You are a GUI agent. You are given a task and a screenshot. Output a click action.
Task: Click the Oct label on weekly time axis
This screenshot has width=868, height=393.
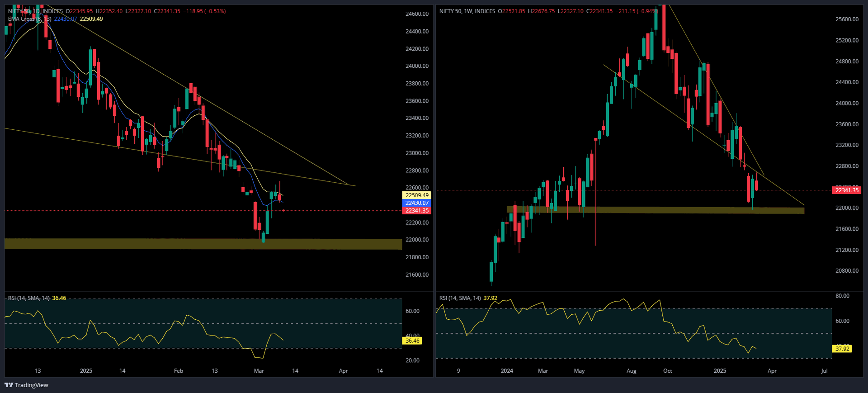point(668,371)
